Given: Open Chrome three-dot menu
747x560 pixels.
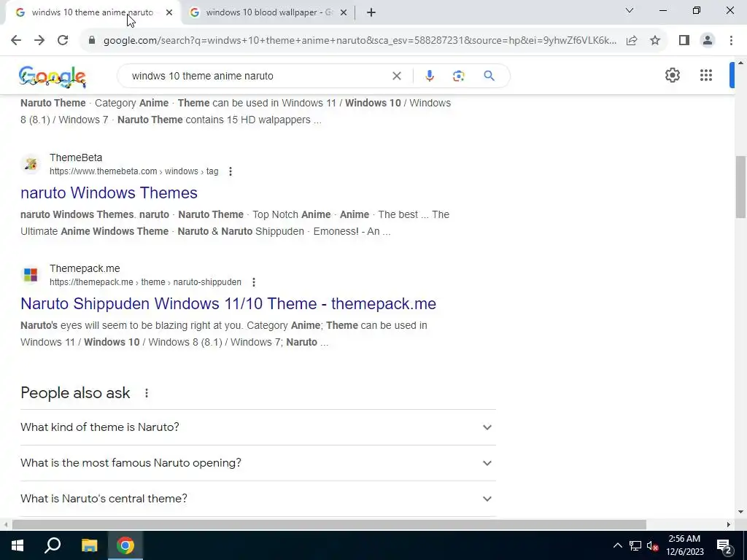Looking at the screenshot, I should pos(731,41).
